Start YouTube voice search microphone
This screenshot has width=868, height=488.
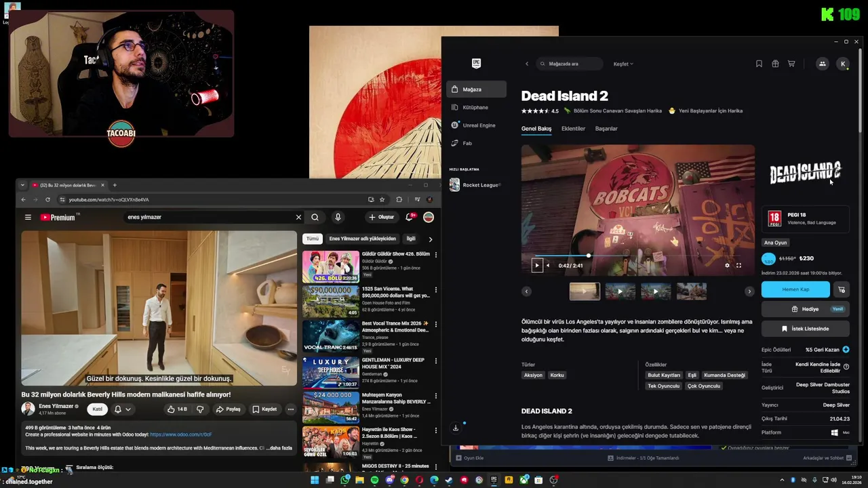[x=338, y=218]
